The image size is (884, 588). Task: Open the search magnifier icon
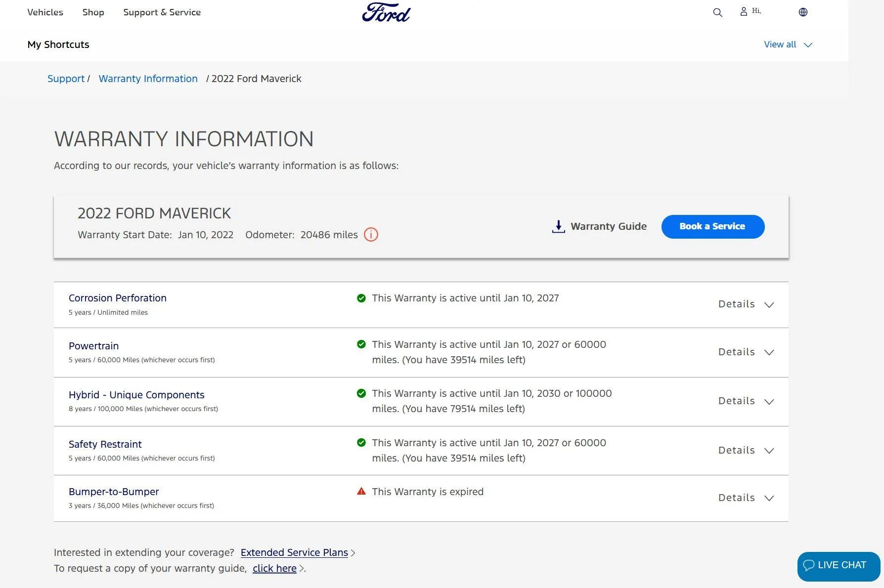717,12
